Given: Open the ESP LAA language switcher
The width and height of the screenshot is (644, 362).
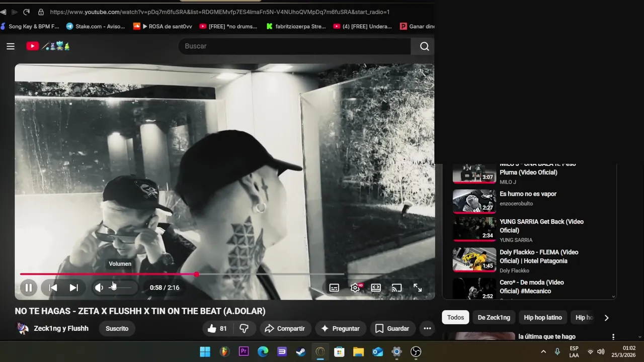Looking at the screenshot, I should point(574,351).
